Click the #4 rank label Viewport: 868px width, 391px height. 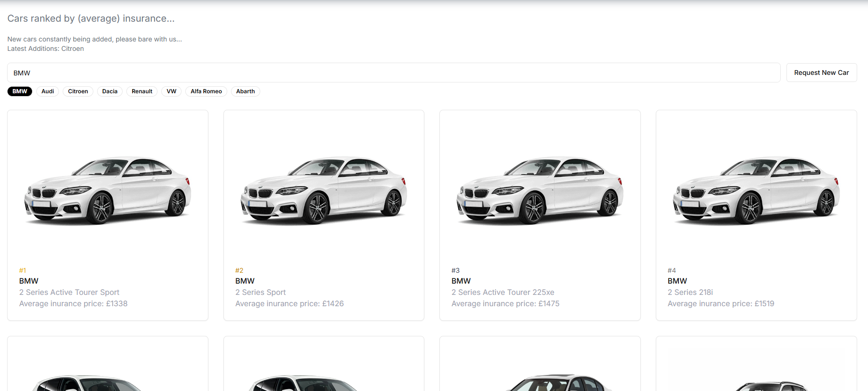[x=672, y=270]
